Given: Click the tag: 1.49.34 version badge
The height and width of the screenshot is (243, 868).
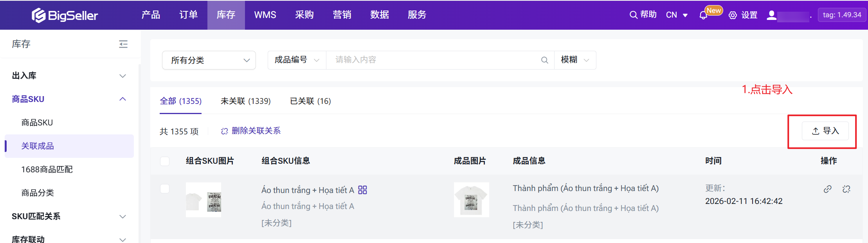Looking at the screenshot, I should 842,15.
